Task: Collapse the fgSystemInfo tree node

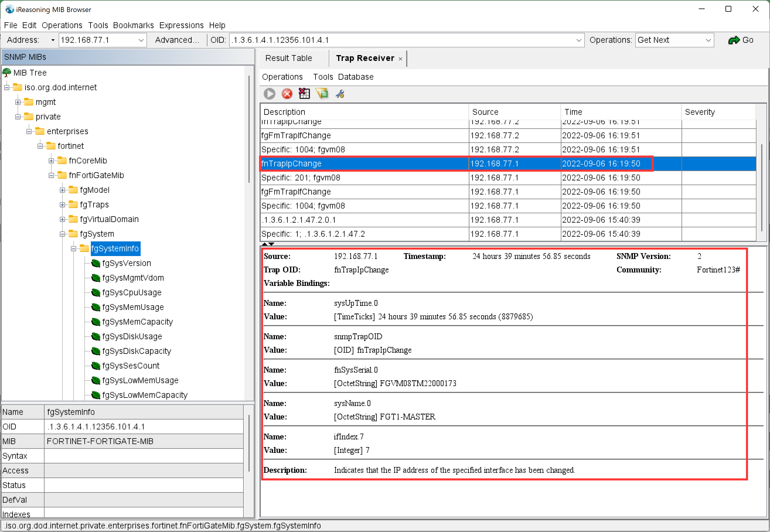Action: pyautogui.click(x=74, y=249)
